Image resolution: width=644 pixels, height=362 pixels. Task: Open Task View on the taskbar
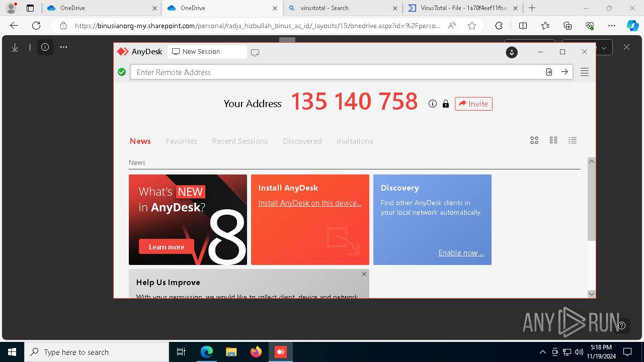click(x=181, y=352)
